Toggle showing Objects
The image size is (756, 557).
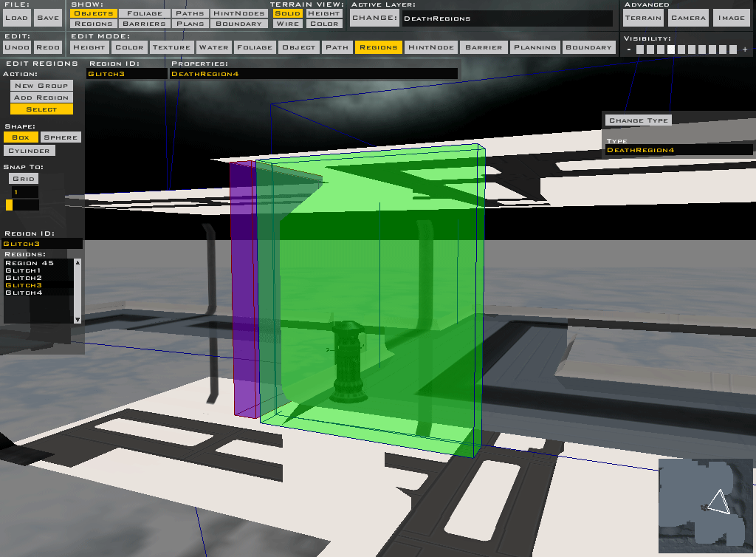point(94,13)
